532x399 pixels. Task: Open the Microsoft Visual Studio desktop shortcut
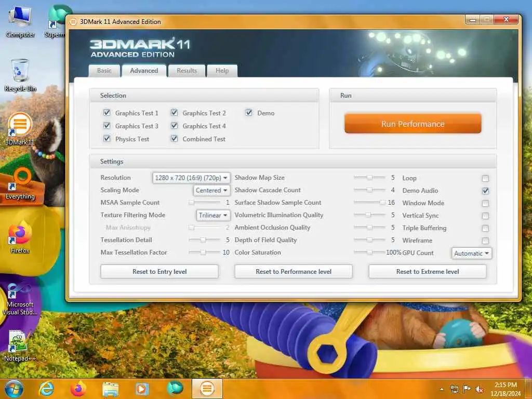20,299
